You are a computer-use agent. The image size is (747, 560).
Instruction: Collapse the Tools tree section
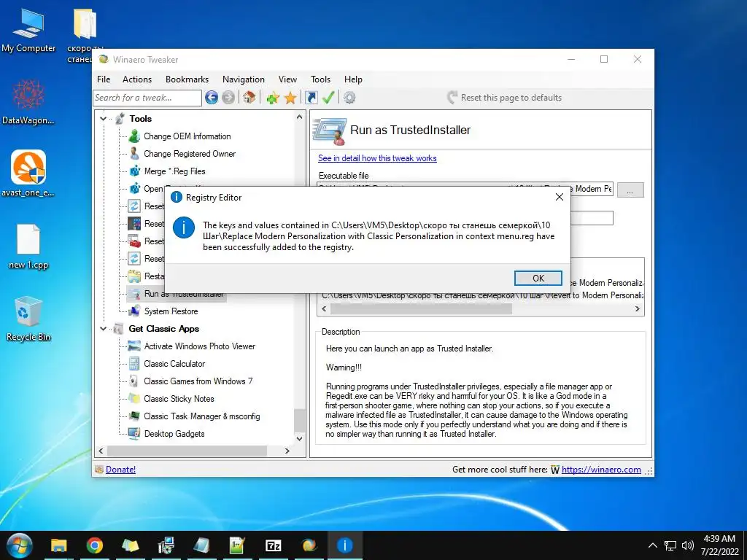click(x=104, y=119)
